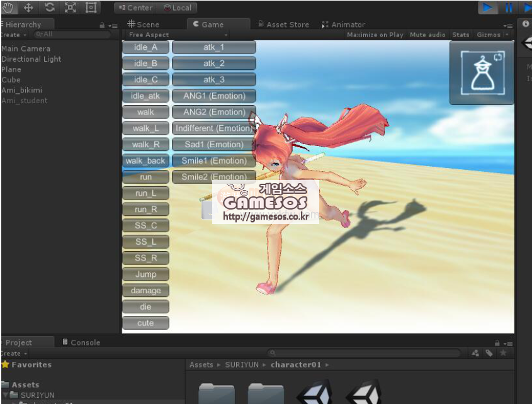Trigger the atk_1 animation button
Image resolution: width=532 pixels, height=404 pixels.
pos(214,47)
